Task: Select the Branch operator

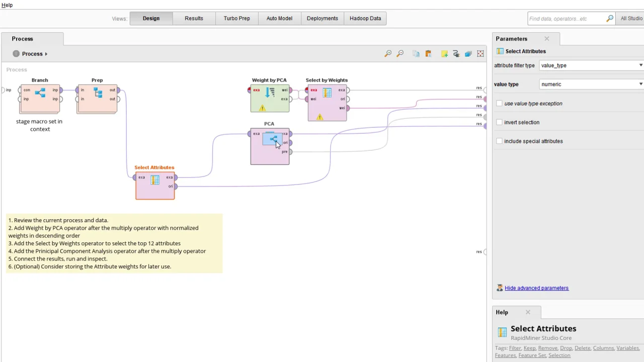Action: [40, 99]
